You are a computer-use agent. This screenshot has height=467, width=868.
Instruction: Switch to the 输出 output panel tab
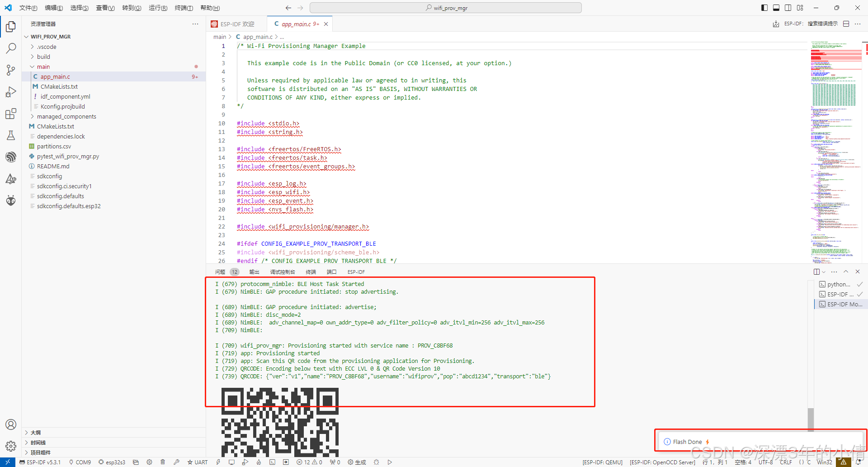[254, 272]
